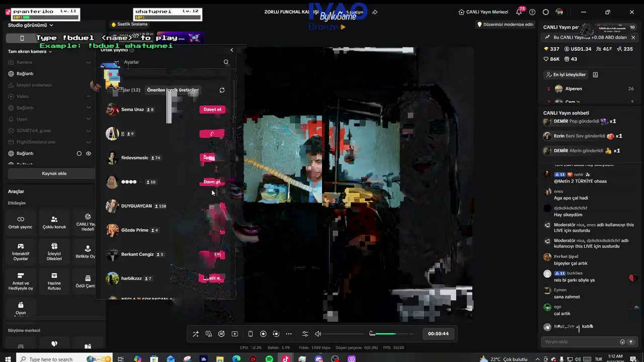The height and width of the screenshot is (362, 644).
Task: Select the Önerilen içerik üreticiler tab
Action: pyautogui.click(x=173, y=90)
